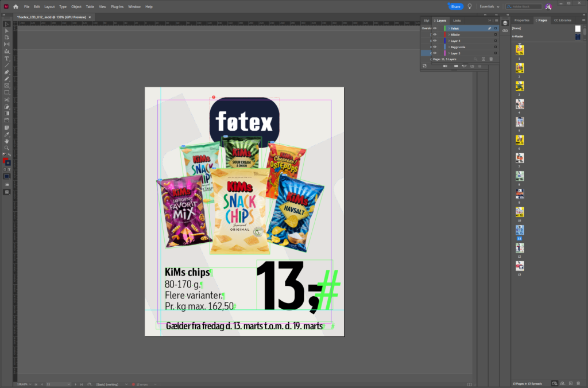Select the Rectangle tool

(x=7, y=92)
